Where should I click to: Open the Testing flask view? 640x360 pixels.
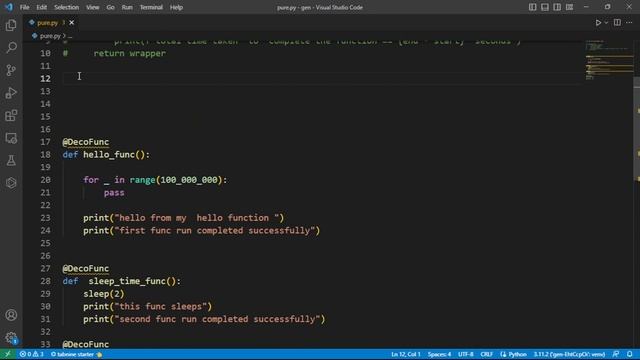coord(11,160)
